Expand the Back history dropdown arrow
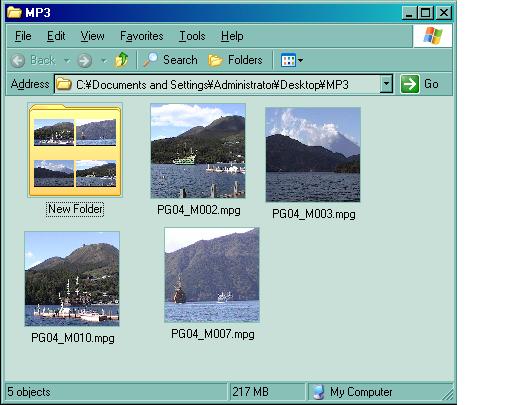Screen dimensions: 512x405 (67, 61)
